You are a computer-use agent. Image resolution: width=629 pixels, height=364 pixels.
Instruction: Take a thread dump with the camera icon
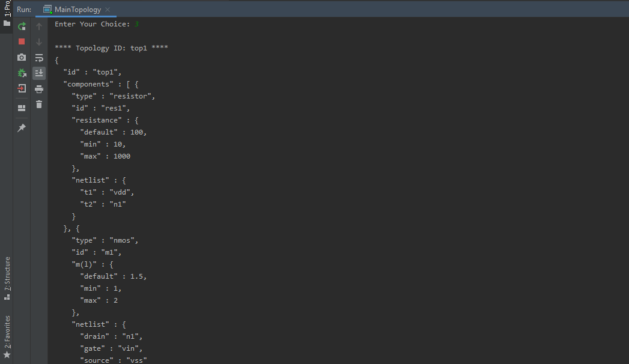(22, 57)
